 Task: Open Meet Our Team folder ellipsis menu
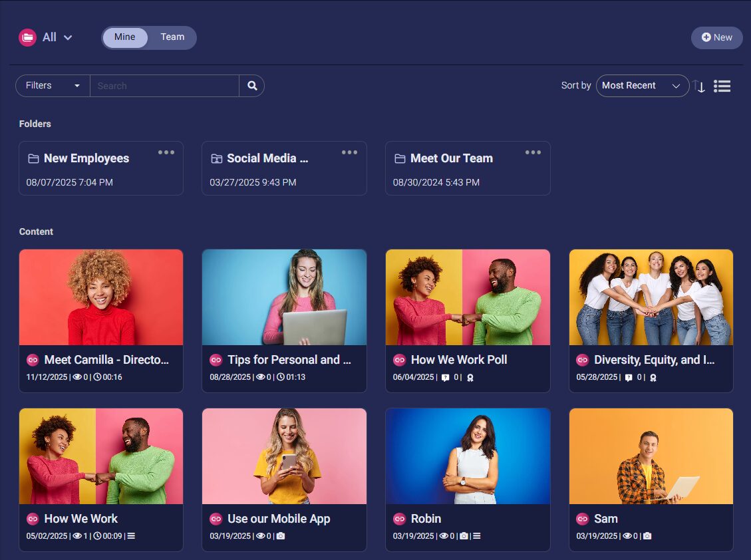tap(533, 152)
